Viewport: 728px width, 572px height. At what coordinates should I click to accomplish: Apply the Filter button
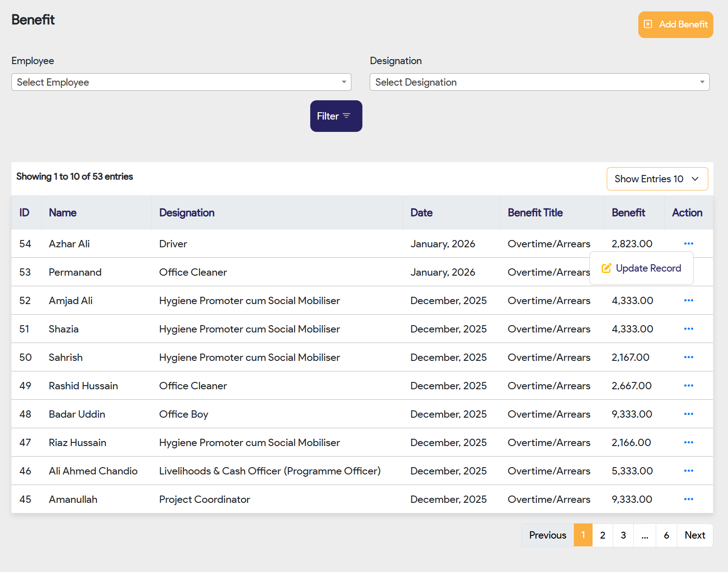336,116
